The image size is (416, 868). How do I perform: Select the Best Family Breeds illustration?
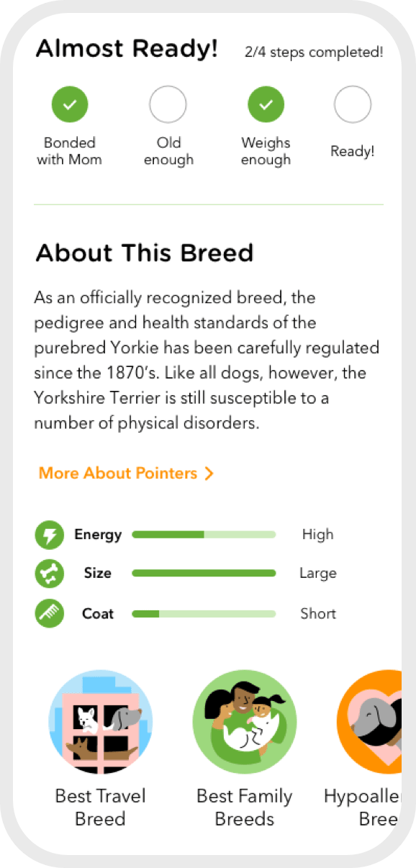245,722
